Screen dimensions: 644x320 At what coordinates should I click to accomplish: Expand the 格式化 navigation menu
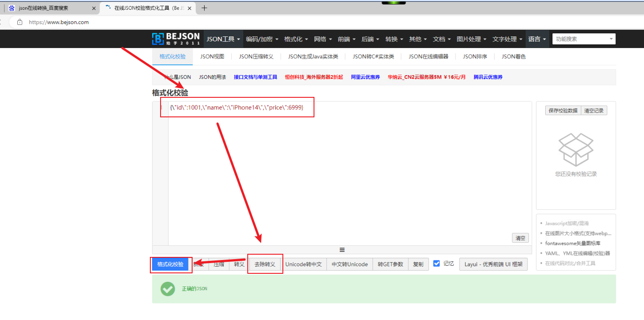point(296,39)
